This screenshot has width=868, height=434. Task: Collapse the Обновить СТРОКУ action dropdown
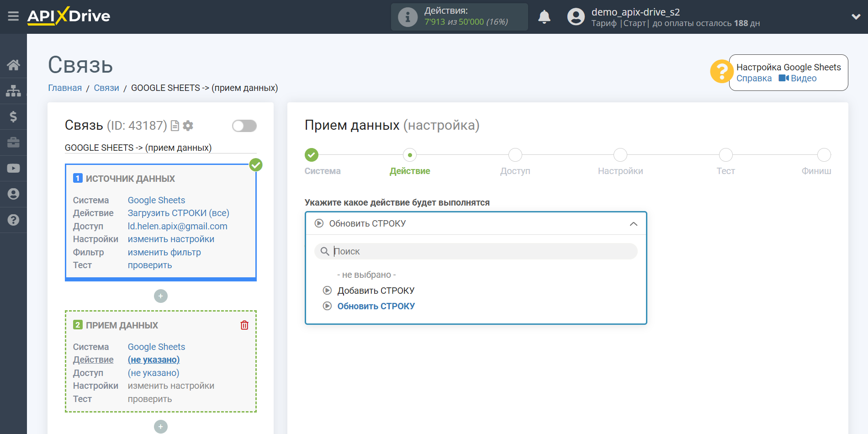click(476, 223)
